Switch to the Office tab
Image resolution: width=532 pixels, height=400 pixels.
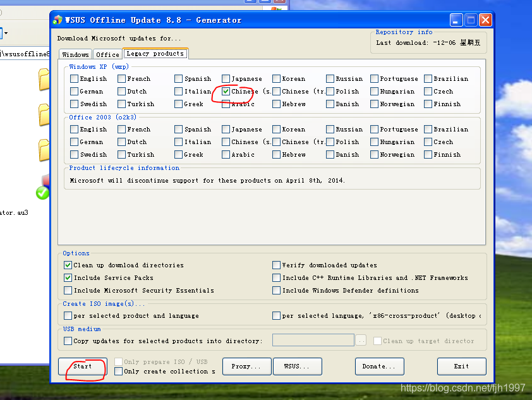pos(107,54)
